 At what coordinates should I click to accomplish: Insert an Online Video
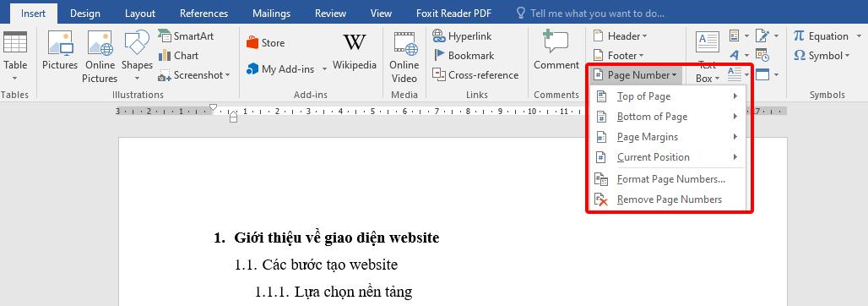click(x=404, y=57)
